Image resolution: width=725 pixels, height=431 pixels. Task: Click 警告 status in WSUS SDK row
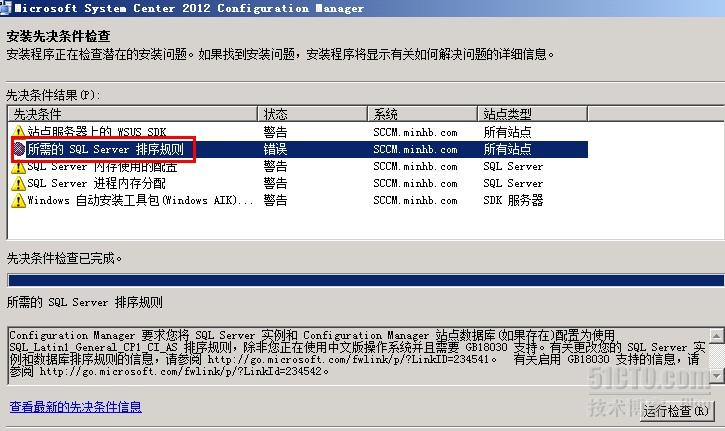275,132
